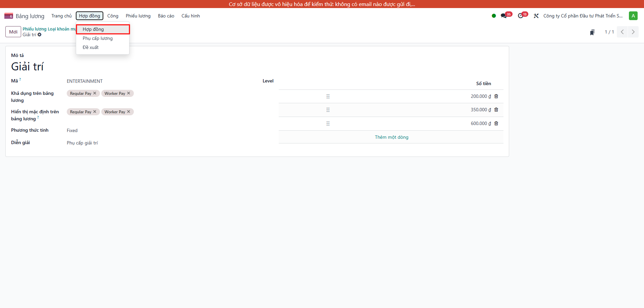Click the 1 / 1 pager counter

point(609,32)
